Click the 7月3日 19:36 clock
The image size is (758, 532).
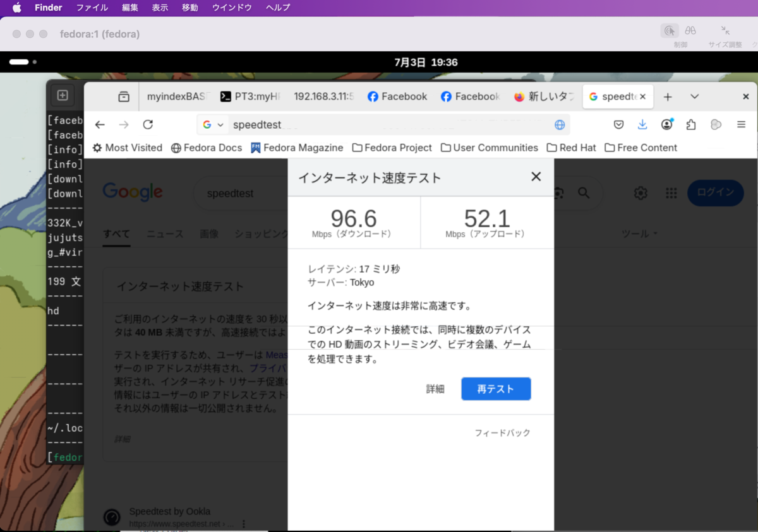[426, 62]
